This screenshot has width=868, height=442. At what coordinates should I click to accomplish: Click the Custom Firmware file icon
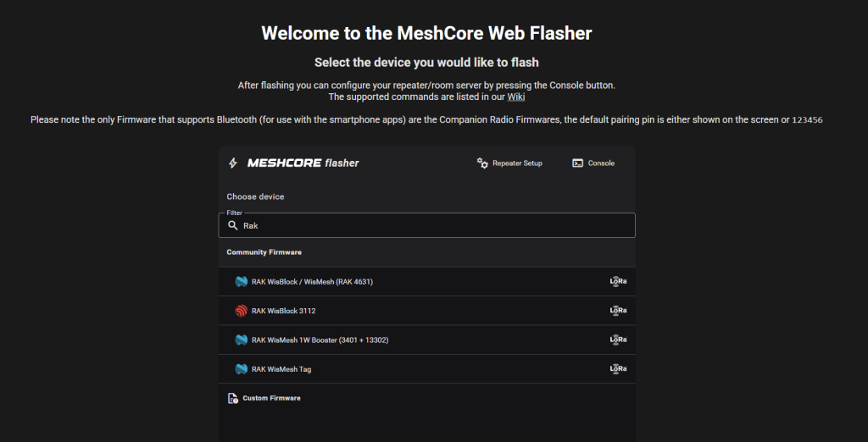[232, 398]
